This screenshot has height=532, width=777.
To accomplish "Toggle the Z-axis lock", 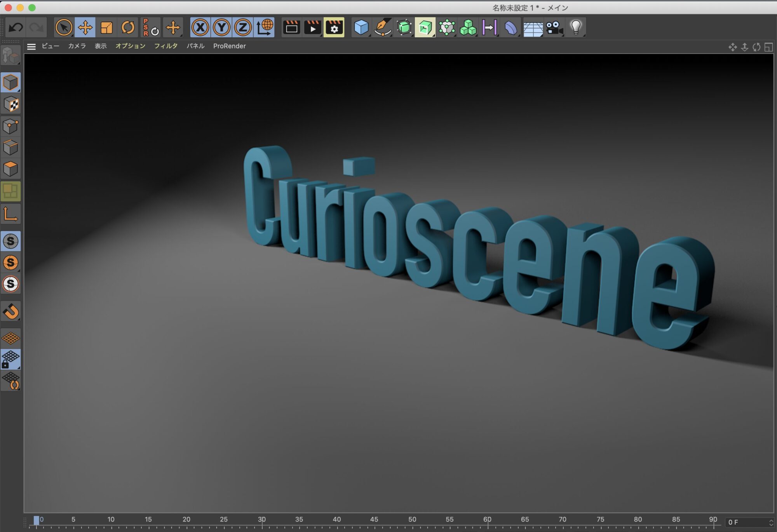I will pyautogui.click(x=243, y=28).
